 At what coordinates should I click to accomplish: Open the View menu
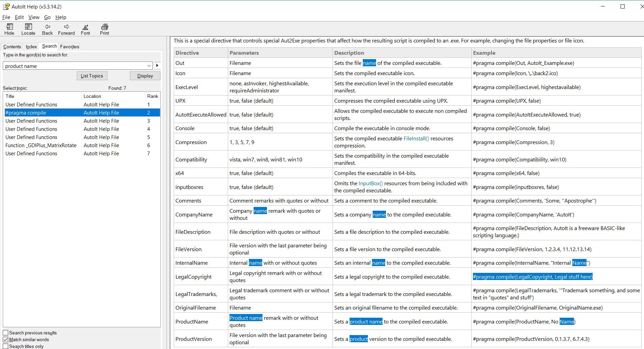coord(34,17)
